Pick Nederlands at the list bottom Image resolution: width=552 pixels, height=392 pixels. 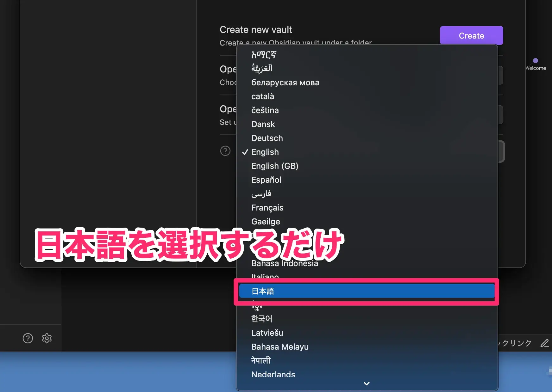[367, 374]
